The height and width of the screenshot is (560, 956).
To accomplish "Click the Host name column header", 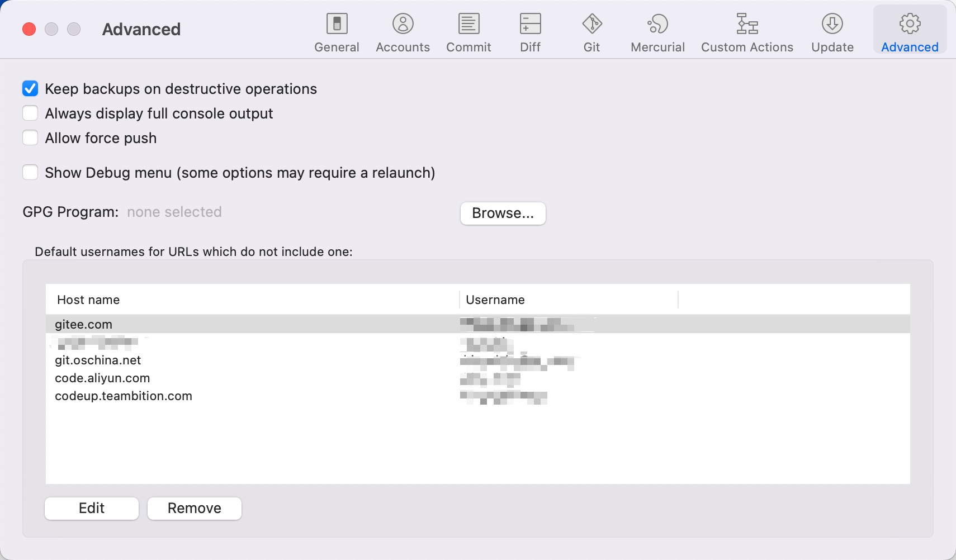I will pyautogui.click(x=88, y=300).
